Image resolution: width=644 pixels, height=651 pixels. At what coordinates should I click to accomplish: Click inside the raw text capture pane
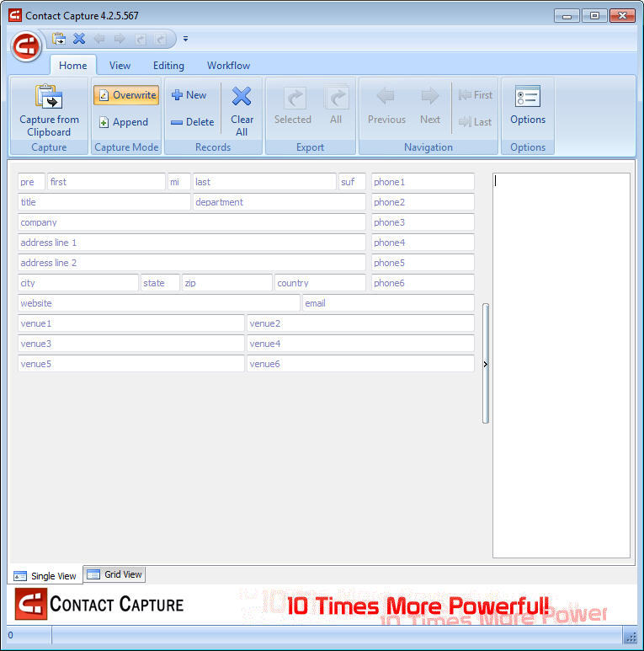[561, 366]
